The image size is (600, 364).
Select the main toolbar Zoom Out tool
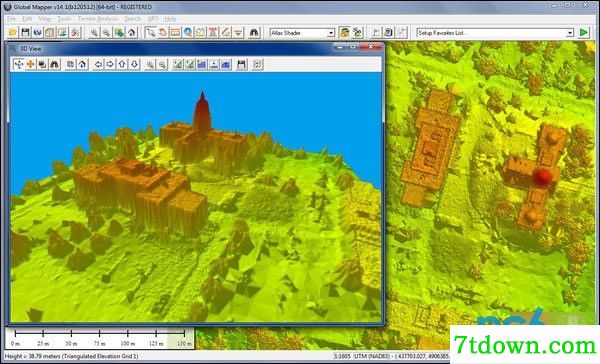[x=106, y=33]
